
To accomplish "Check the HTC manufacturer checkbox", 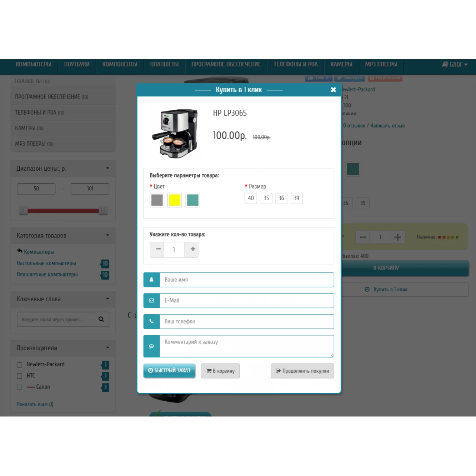I will 20,376.
